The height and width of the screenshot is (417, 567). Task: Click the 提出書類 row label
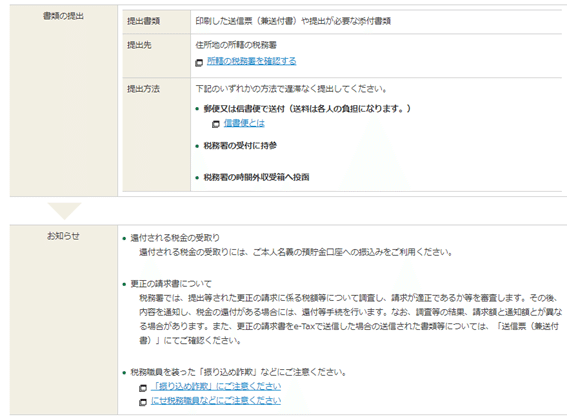coord(144,21)
